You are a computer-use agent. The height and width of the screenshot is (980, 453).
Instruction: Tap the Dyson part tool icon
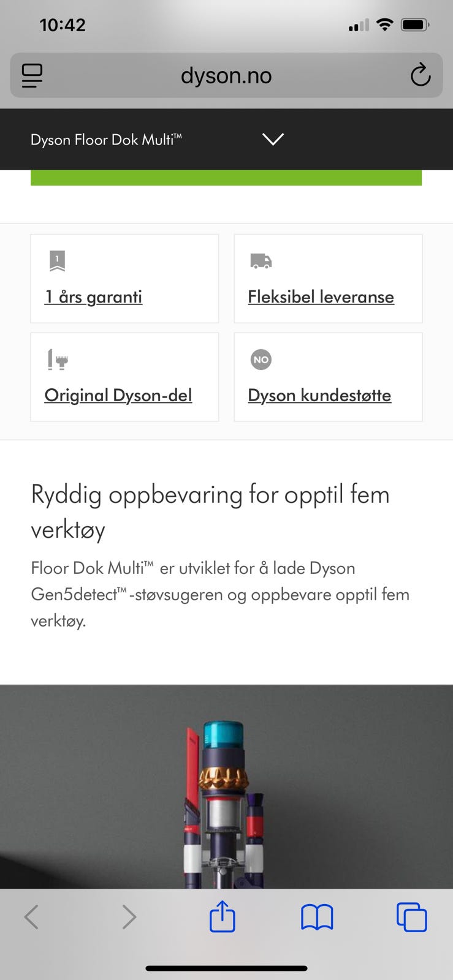click(x=58, y=360)
